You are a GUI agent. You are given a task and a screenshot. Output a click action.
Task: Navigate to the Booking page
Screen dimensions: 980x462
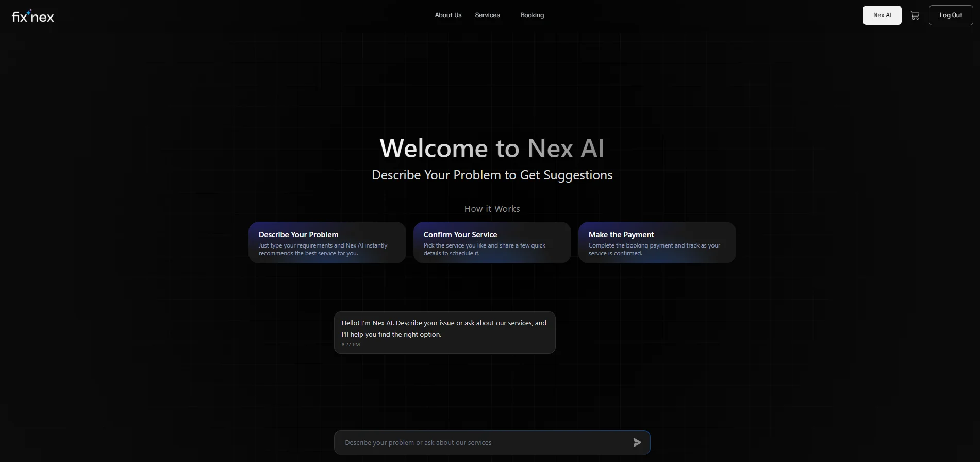pos(532,15)
